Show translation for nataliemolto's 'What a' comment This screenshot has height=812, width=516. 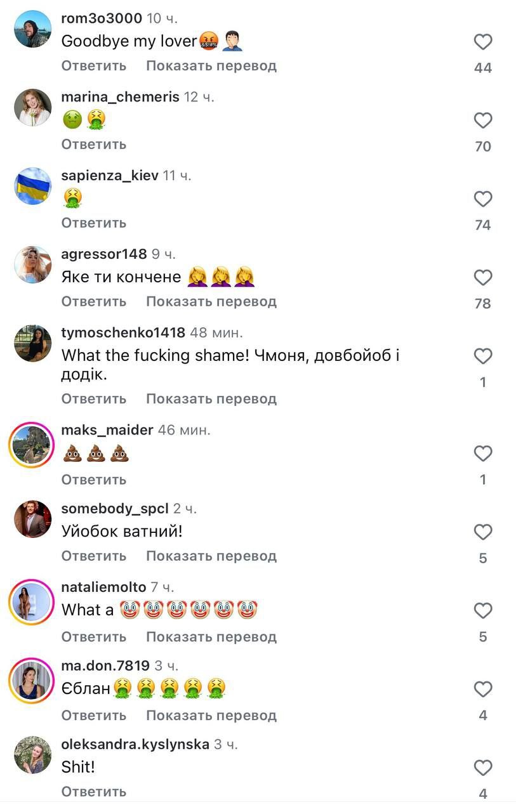click(211, 637)
